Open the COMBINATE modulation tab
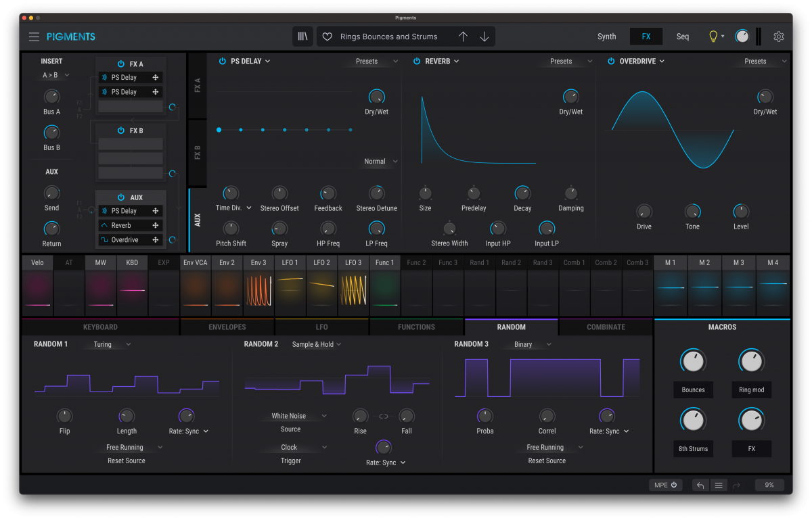 click(606, 327)
